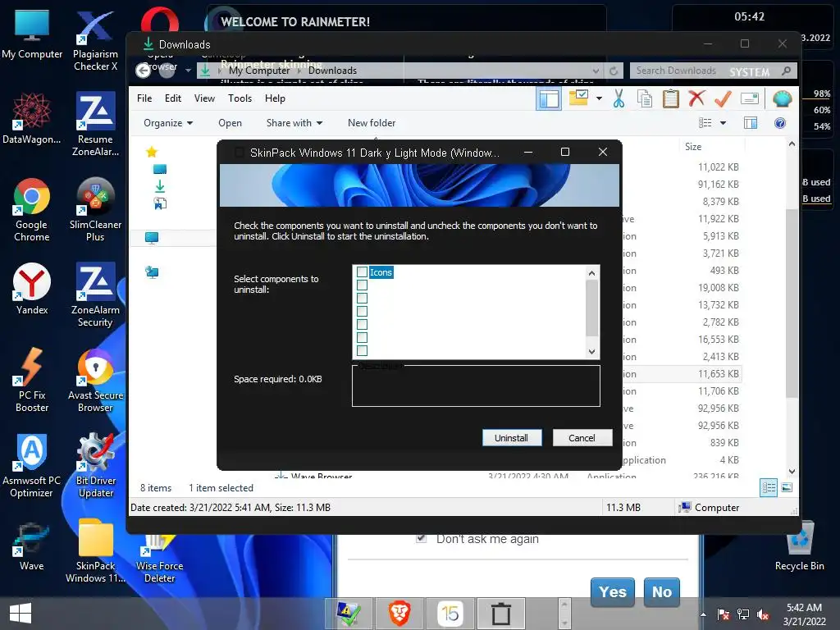Check the fifth uninstall component checkbox
The image size is (840, 630).
point(362,324)
